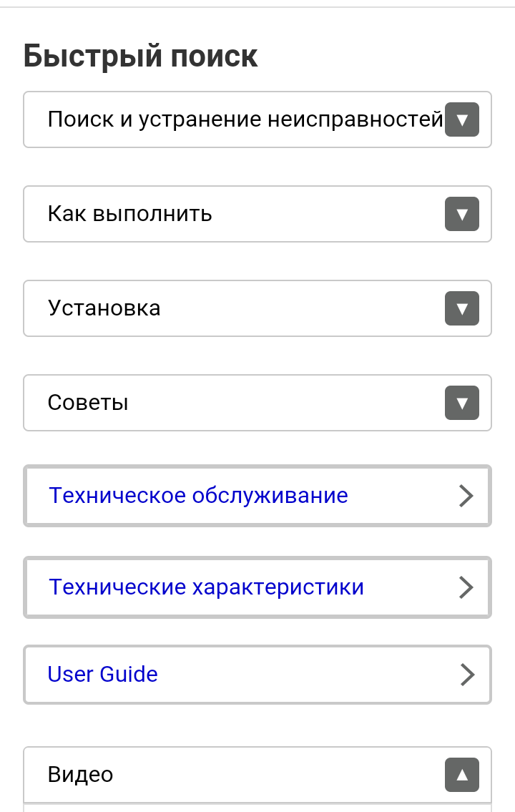Expand the 'Поиск и устранение неисправностей' dropdown arrow
The image size is (515, 812).
pyautogui.click(x=462, y=119)
